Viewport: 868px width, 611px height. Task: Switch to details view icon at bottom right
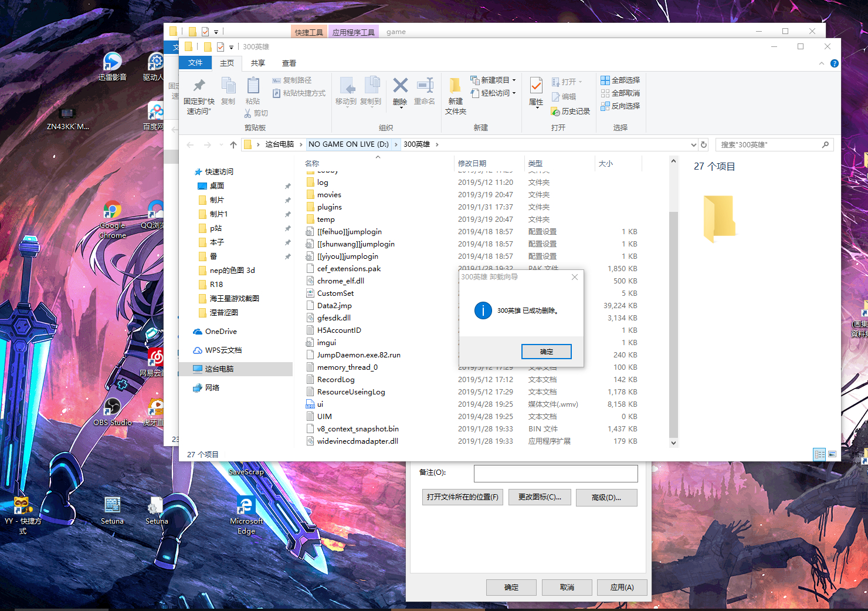820,454
